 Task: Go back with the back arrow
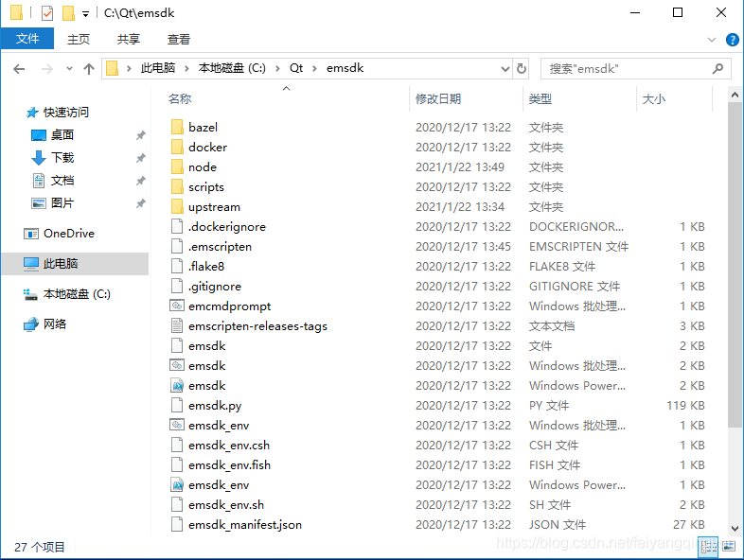19,69
